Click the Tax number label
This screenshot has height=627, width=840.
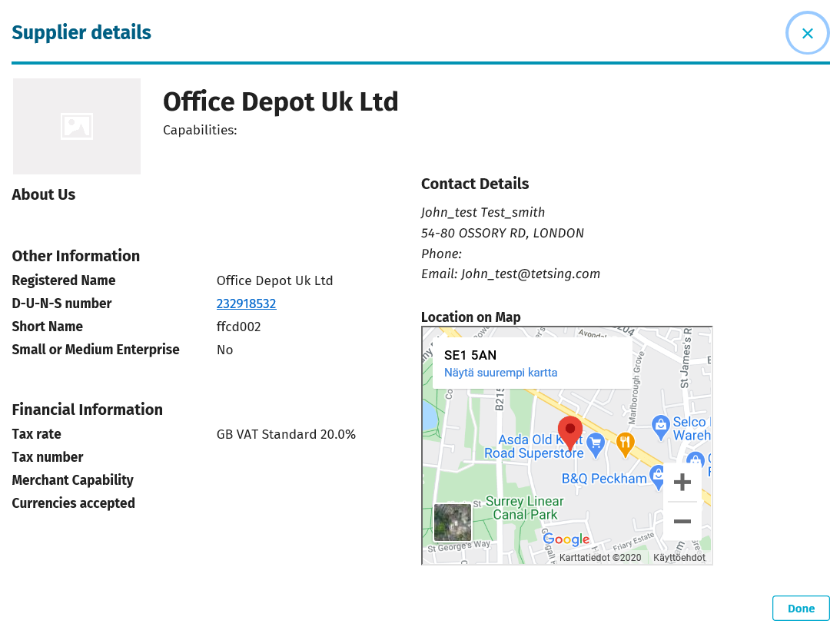click(48, 457)
